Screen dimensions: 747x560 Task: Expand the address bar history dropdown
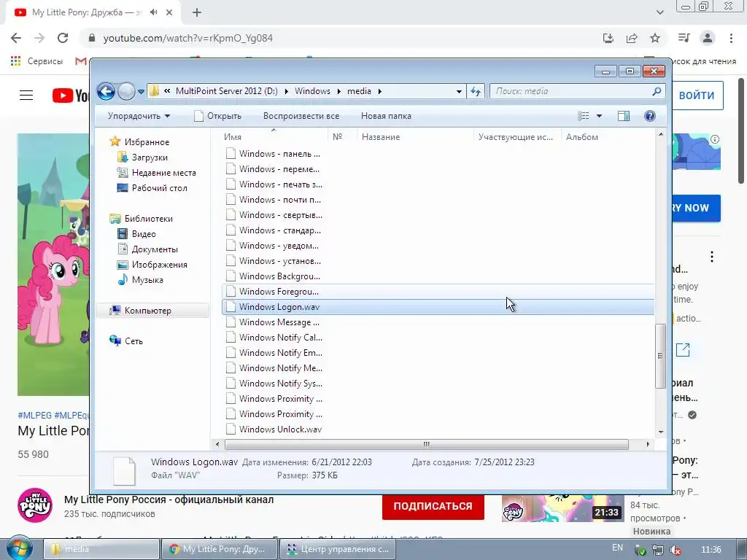(459, 91)
